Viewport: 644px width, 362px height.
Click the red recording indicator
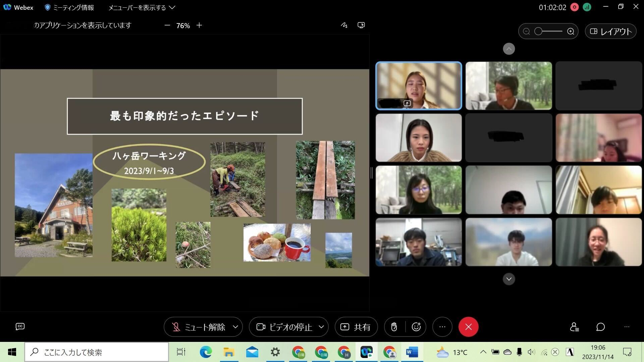575,7
